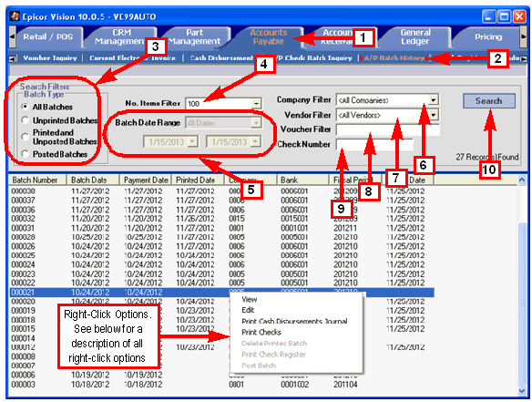Expand the Company Filter dropdown
This screenshot has width=532, height=402.
[x=433, y=100]
